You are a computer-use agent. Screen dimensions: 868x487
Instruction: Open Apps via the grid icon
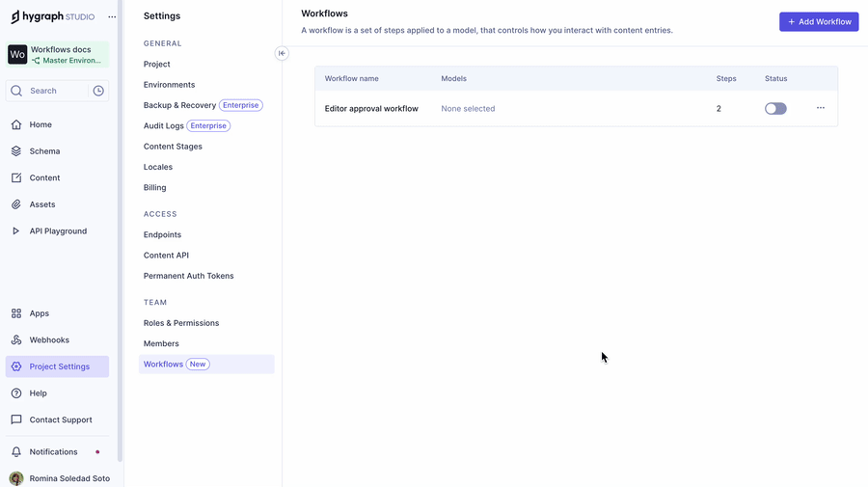(x=16, y=313)
